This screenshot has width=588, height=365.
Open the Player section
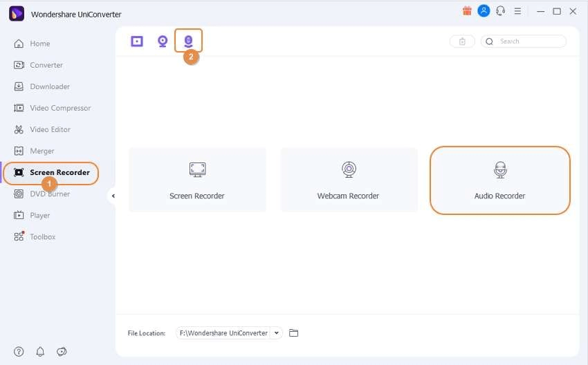coord(32,216)
